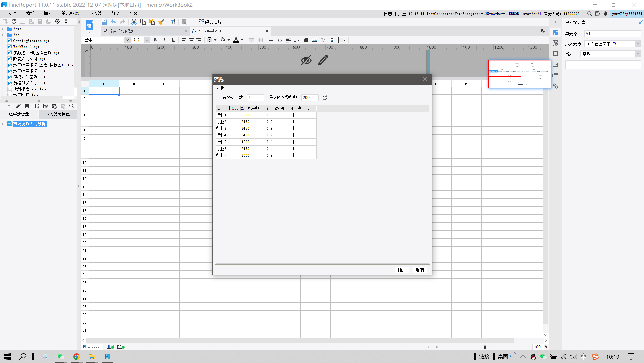Toggle the crossed-eye visibility icon
Image resolution: width=644 pixels, height=363 pixels.
(306, 61)
